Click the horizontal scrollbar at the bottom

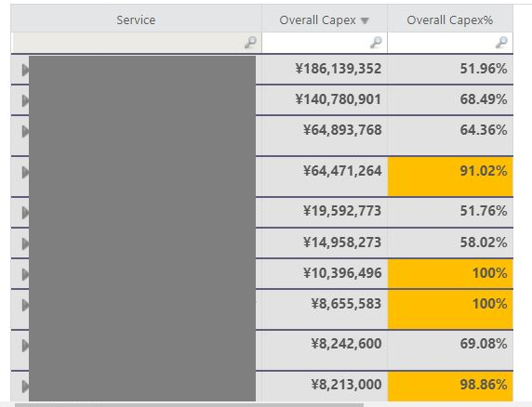point(189,405)
